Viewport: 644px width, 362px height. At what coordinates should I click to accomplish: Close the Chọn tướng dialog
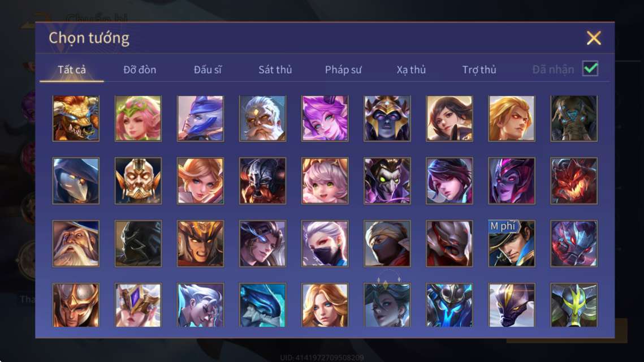coord(594,38)
